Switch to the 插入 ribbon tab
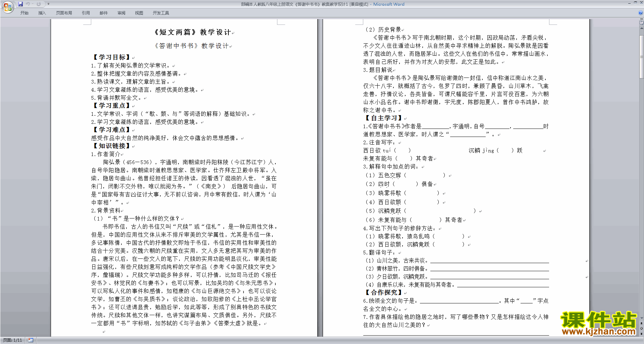Viewport: 644px width, 344px height. [42, 13]
